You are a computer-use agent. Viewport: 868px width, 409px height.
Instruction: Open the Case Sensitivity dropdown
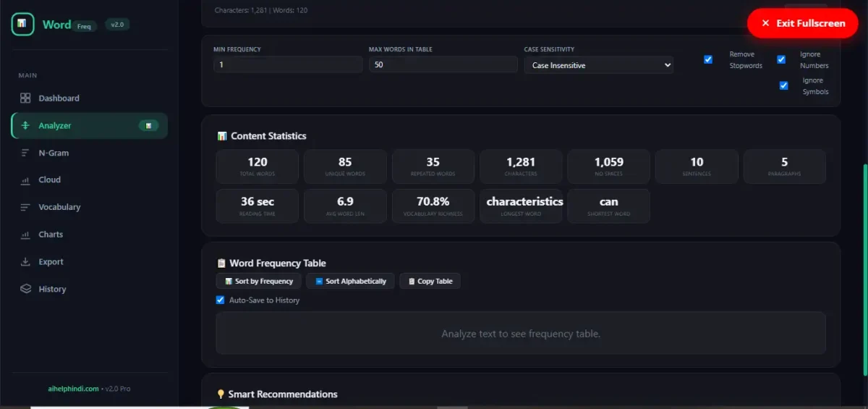point(599,65)
